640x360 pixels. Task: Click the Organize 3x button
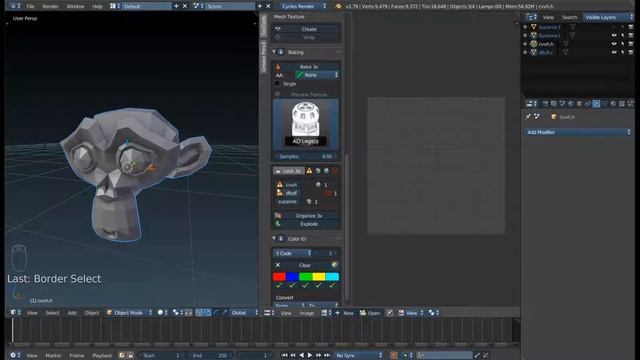[306, 216]
